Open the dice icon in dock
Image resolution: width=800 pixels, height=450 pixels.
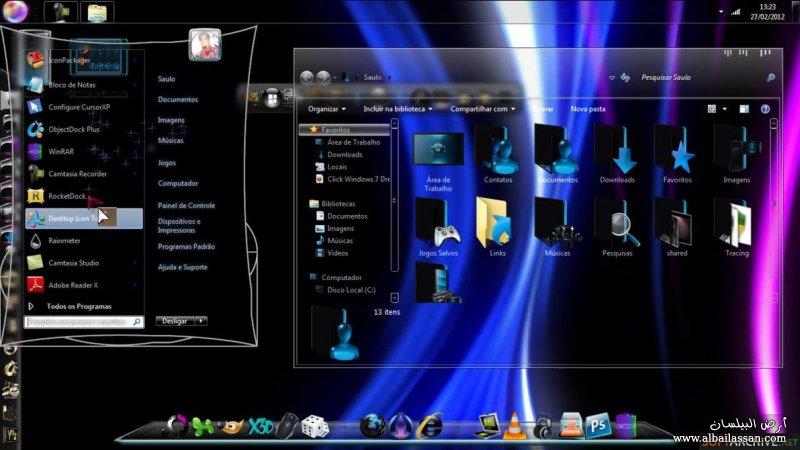pyautogui.click(x=315, y=427)
